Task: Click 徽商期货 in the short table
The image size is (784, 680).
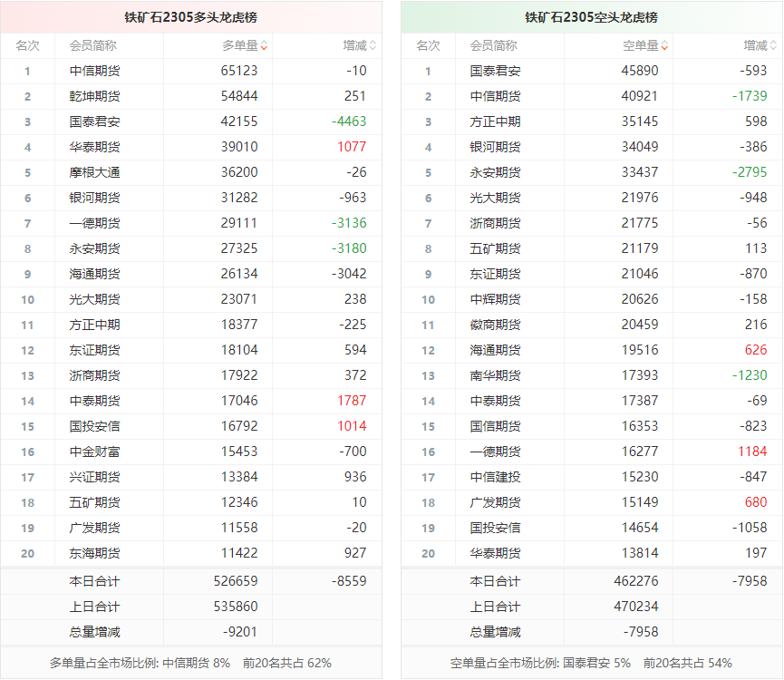Action: 495,325
